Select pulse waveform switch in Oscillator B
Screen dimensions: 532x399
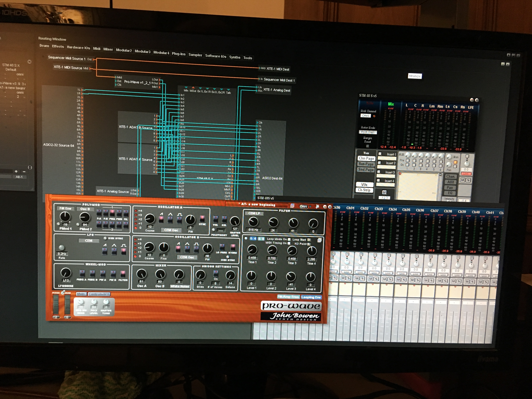point(196,249)
